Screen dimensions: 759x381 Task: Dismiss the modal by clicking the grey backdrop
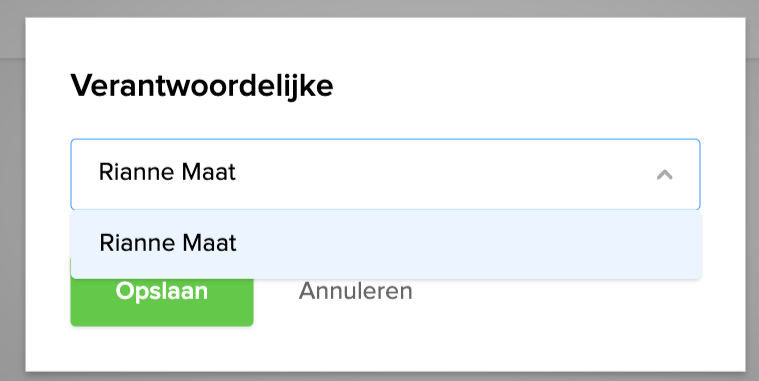[12, 194]
